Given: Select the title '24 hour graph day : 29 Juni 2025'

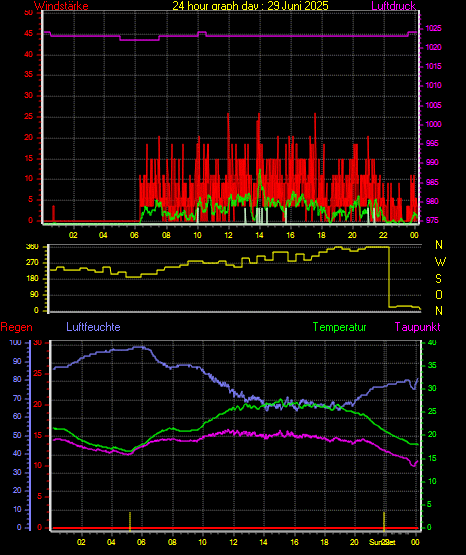Looking at the screenshot, I should 251,6.
